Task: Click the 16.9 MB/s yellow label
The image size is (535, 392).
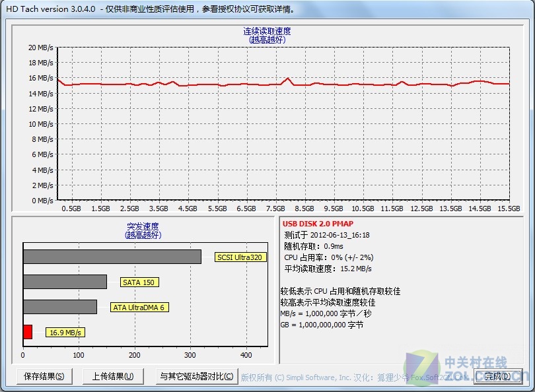Action: pos(65,333)
